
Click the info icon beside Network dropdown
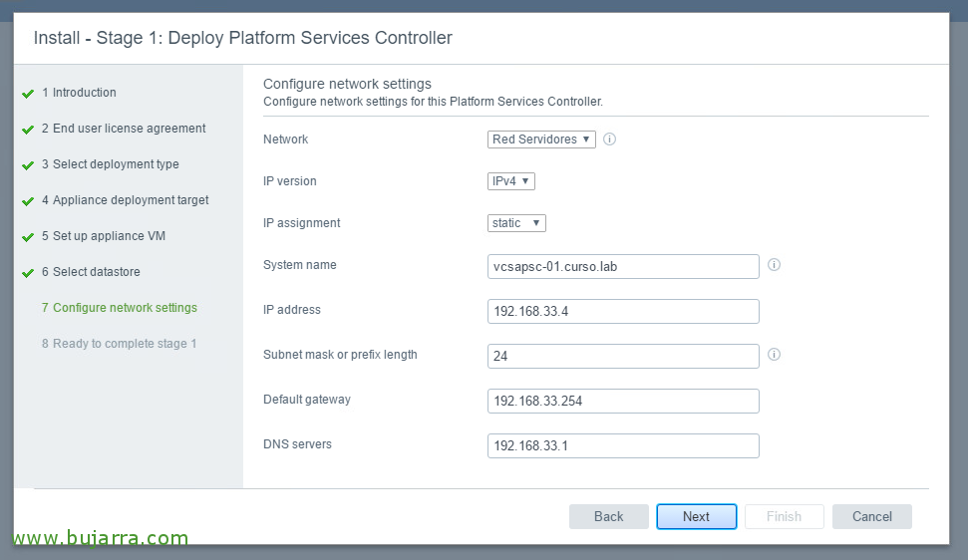click(609, 140)
